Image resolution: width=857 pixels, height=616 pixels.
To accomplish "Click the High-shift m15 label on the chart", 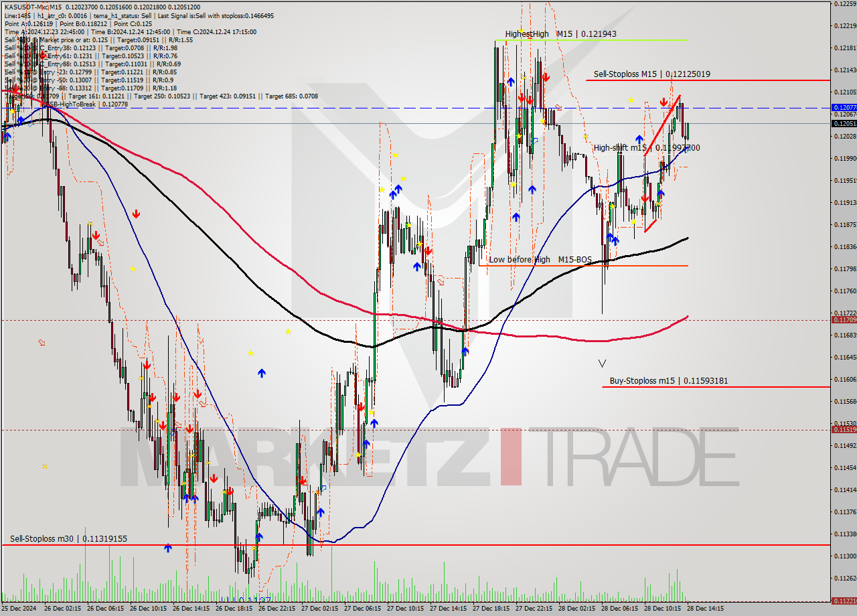I will point(647,148).
